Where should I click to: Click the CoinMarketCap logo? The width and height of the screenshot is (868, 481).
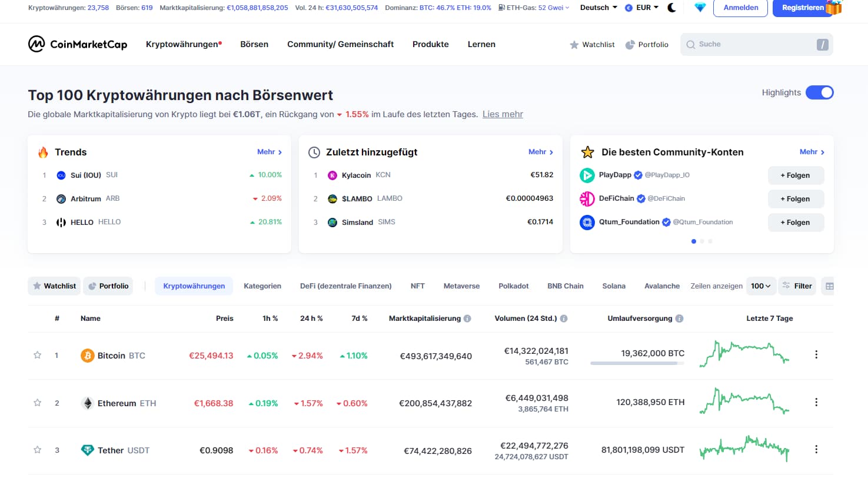click(x=78, y=44)
